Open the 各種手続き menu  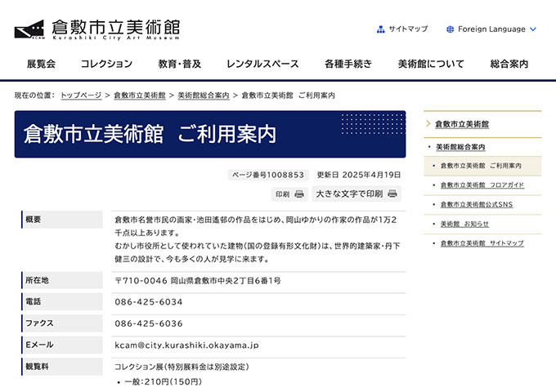click(348, 64)
